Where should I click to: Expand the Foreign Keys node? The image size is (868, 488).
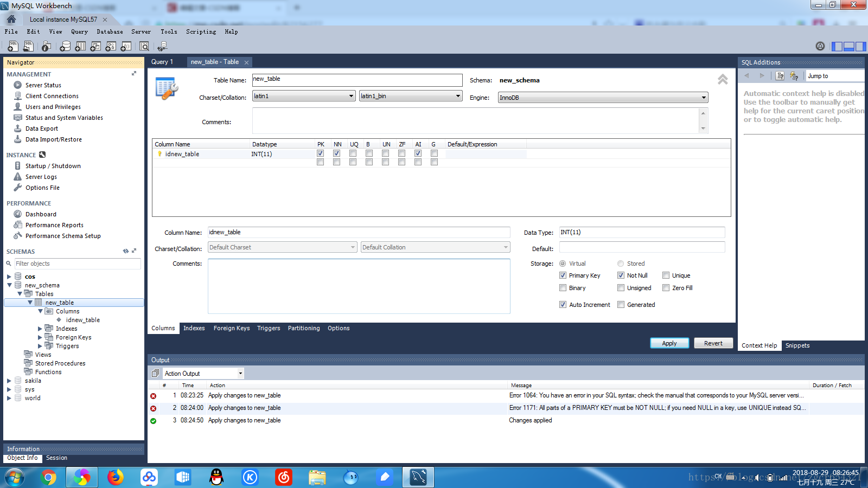tap(40, 337)
